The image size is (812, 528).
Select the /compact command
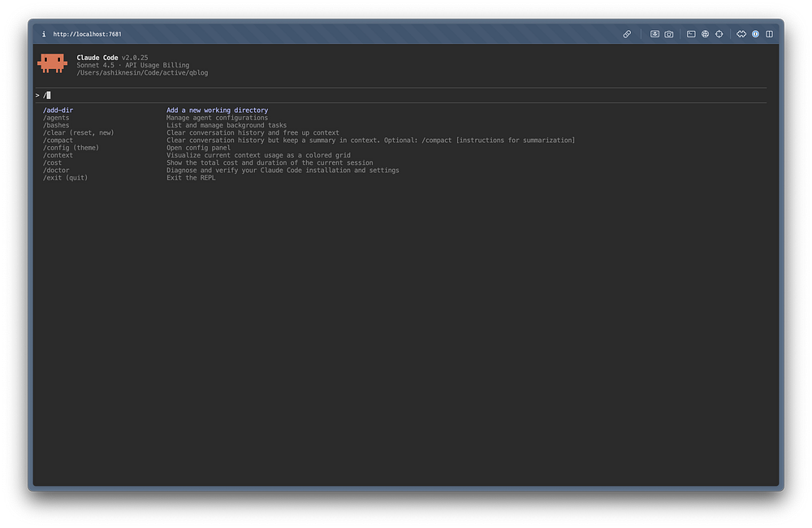tap(58, 141)
